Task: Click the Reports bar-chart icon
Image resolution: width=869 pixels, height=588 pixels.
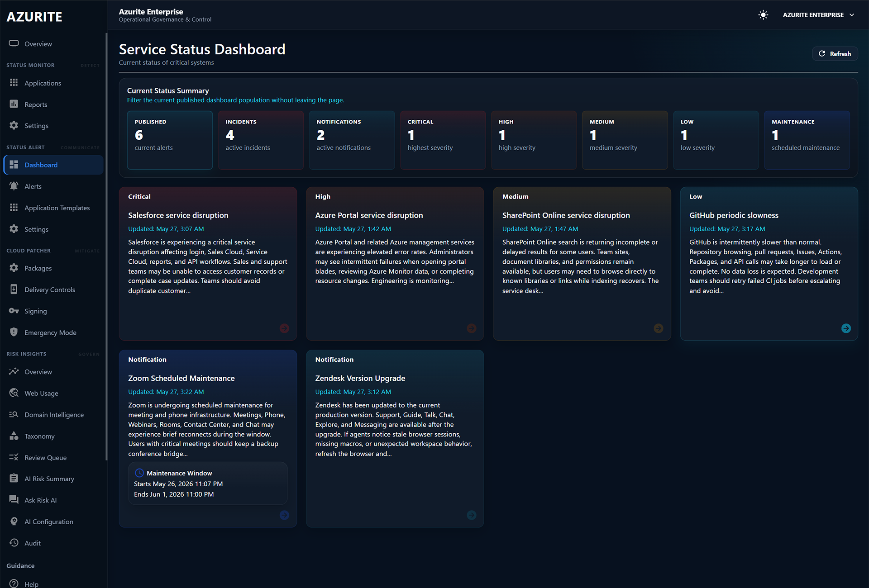Action: 14,104
